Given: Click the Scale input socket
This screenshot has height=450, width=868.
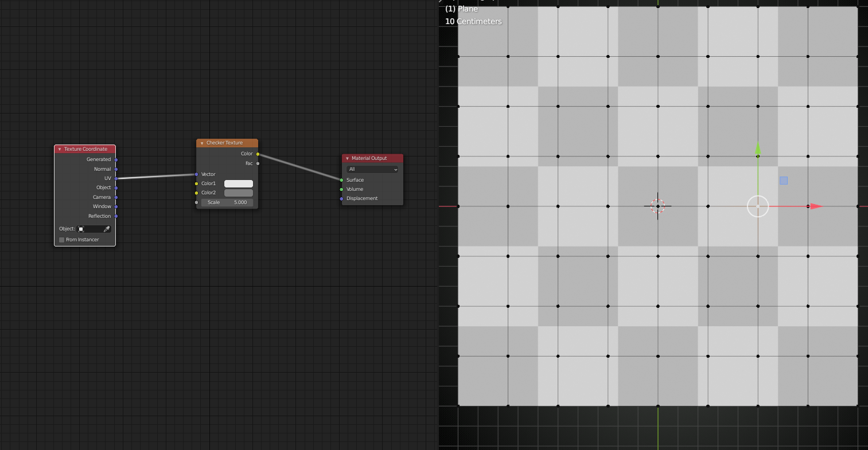Looking at the screenshot, I should pyautogui.click(x=196, y=202).
